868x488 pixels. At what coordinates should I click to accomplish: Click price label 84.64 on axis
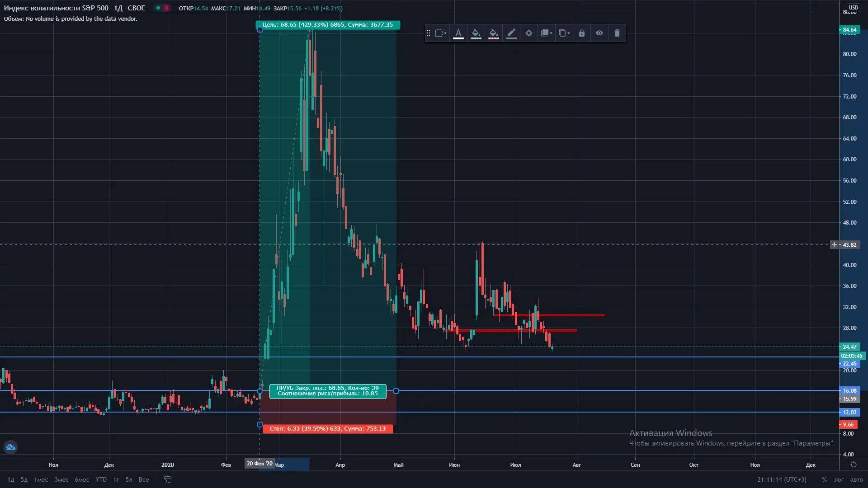[850, 30]
